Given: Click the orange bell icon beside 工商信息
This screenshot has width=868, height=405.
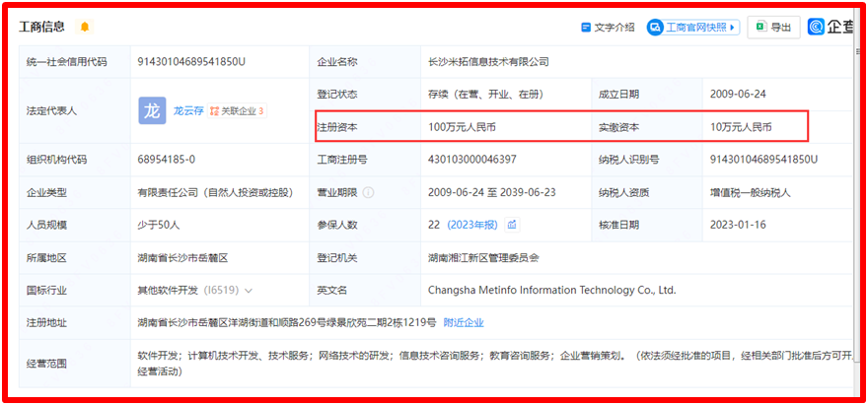Looking at the screenshot, I should point(84,27).
